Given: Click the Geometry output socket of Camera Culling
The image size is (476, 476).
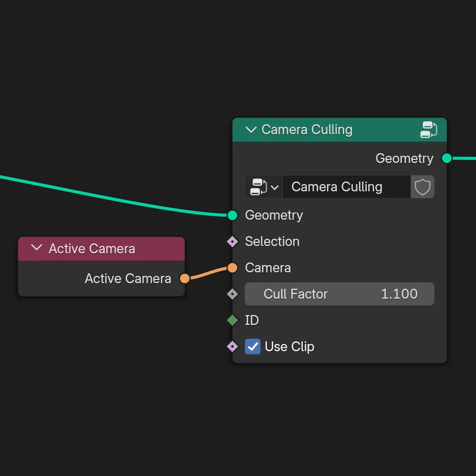Looking at the screenshot, I should [x=446, y=158].
